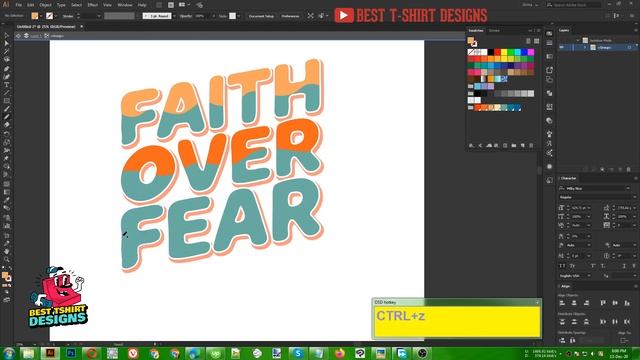Screen dimensions: 640x360
Task: Open the Layers panel tab
Action: [x=564, y=30]
